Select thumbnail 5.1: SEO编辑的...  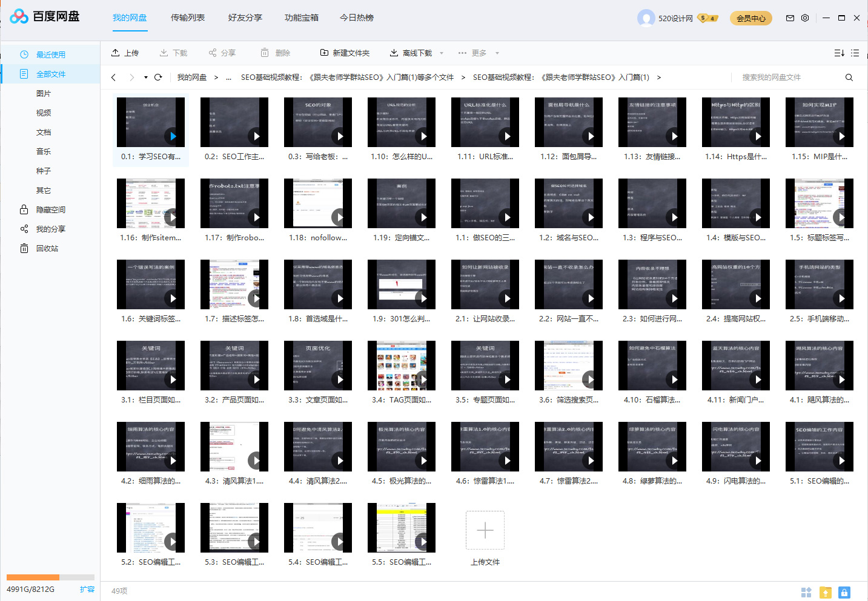pyautogui.click(x=820, y=447)
